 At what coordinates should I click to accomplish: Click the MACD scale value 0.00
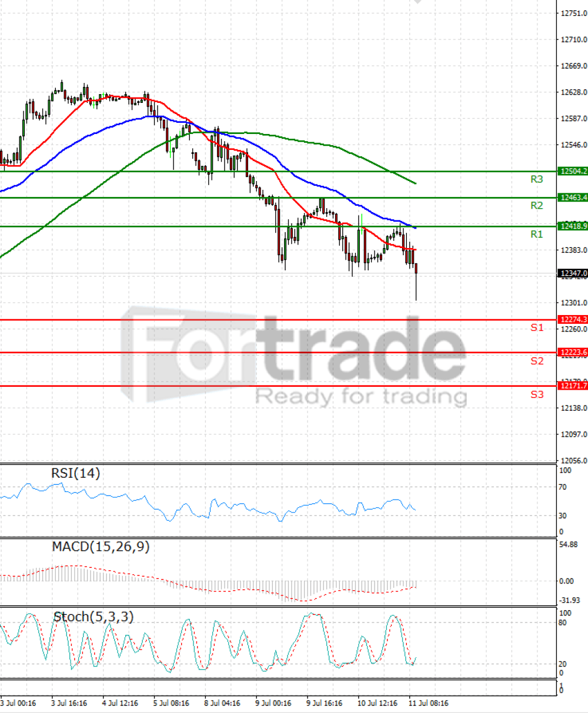(566, 581)
